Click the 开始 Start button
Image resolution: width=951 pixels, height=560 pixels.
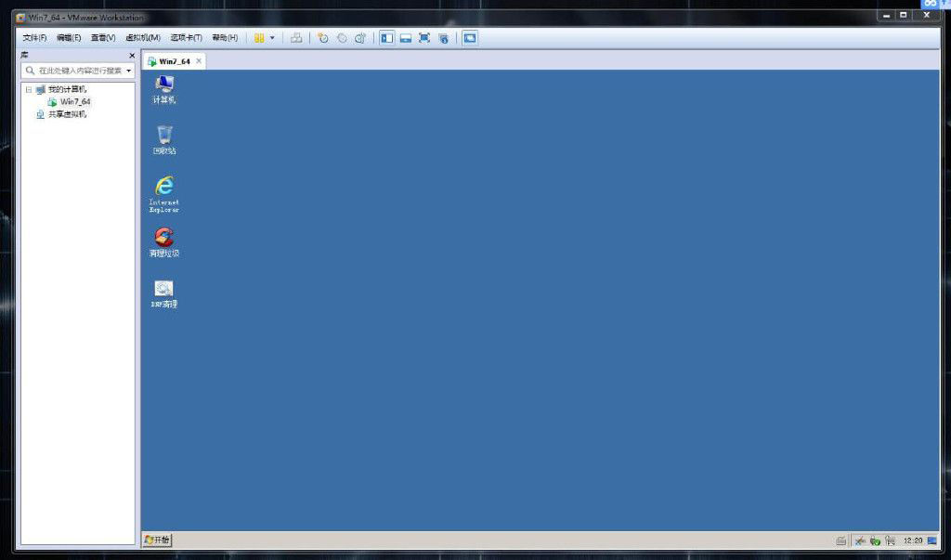[158, 540]
